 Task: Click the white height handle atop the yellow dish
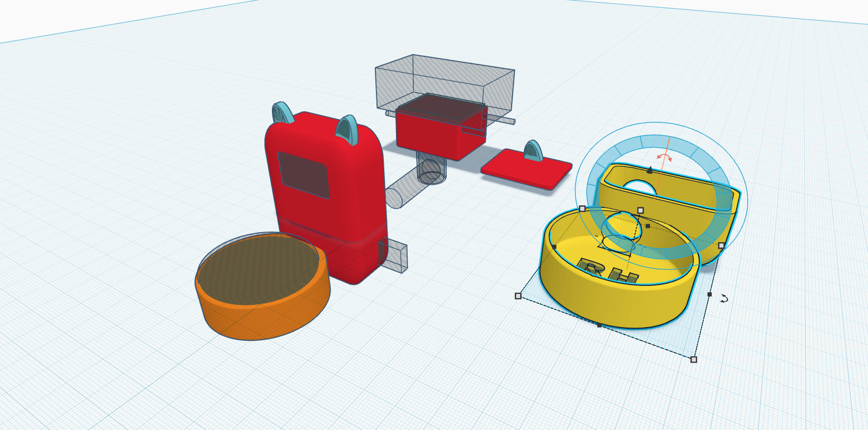click(640, 211)
